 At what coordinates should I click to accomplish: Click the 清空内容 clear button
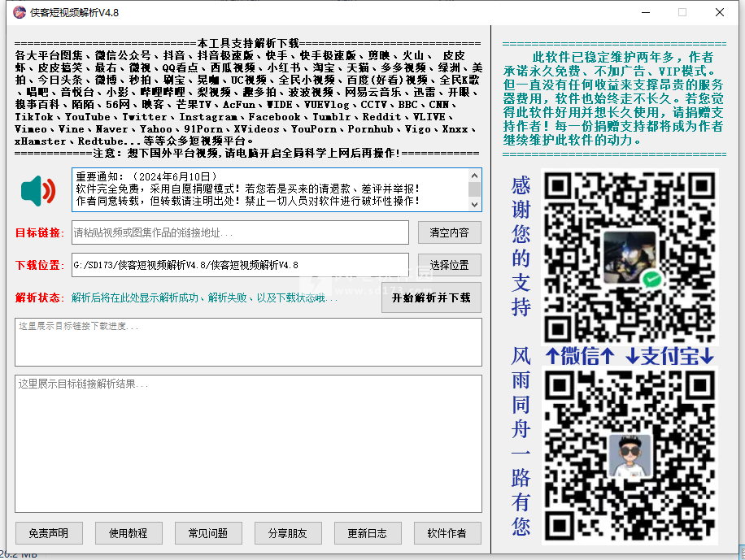click(x=450, y=232)
